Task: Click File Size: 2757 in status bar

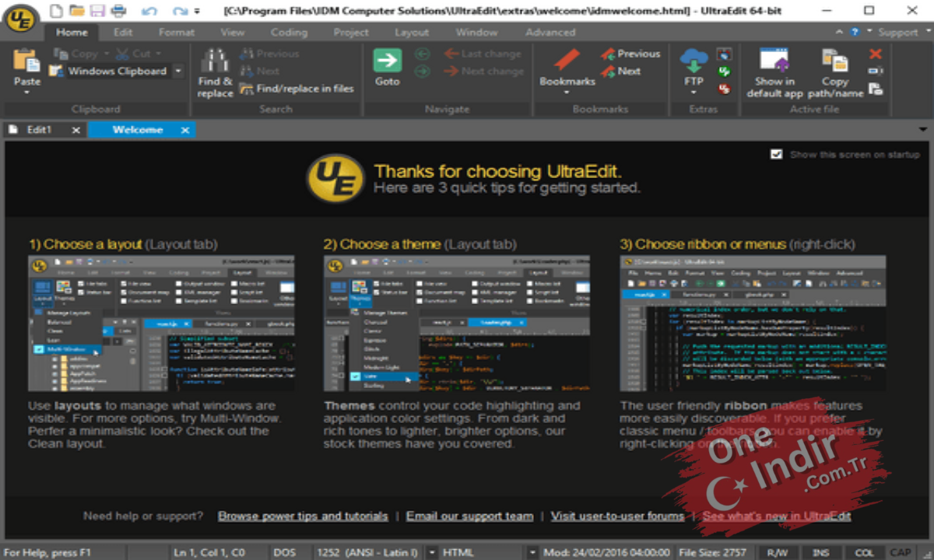Action: click(x=715, y=552)
